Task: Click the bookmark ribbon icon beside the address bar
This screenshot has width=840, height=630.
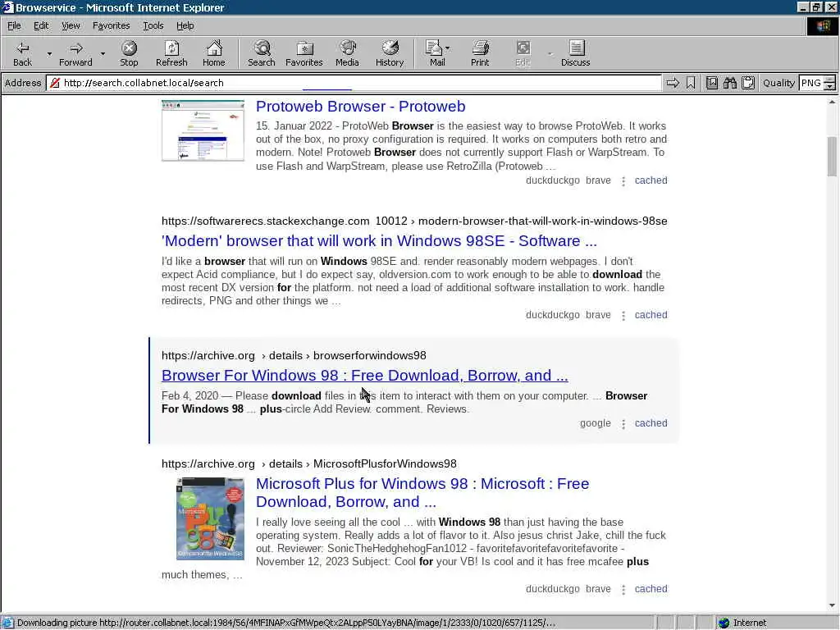Action: [691, 83]
